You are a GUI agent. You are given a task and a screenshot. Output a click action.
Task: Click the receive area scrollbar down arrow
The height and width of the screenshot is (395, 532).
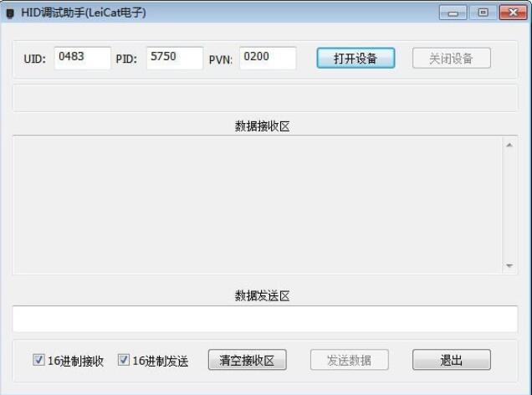click(509, 266)
